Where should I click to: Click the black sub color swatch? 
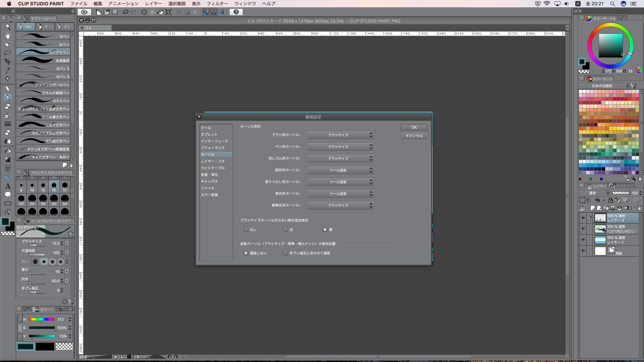pyautogui.click(x=45, y=347)
